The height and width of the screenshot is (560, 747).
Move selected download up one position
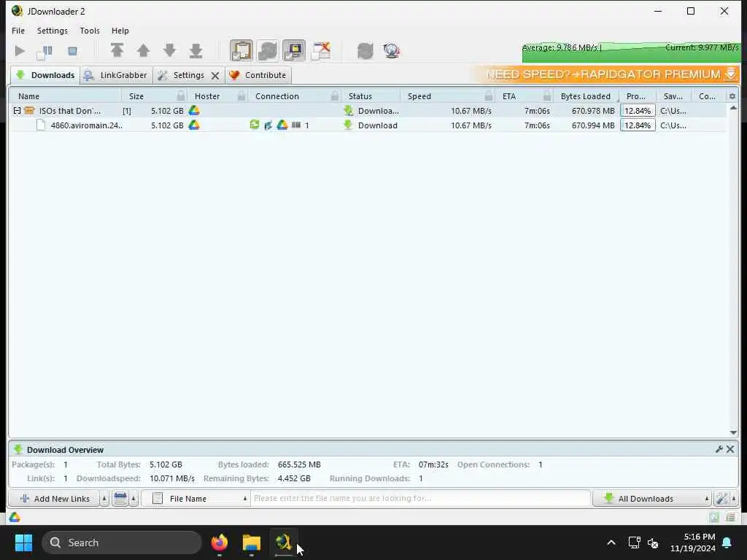pyautogui.click(x=143, y=50)
